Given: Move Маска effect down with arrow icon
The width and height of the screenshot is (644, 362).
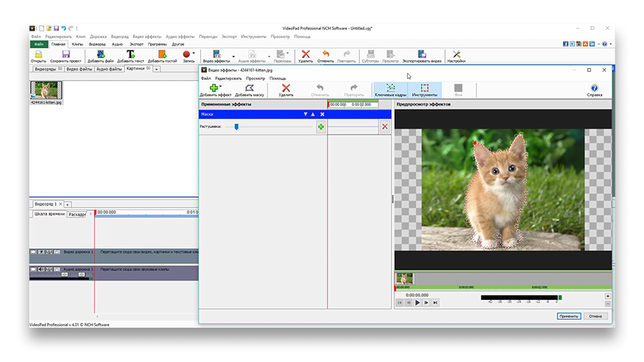Looking at the screenshot, I should coord(305,114).
